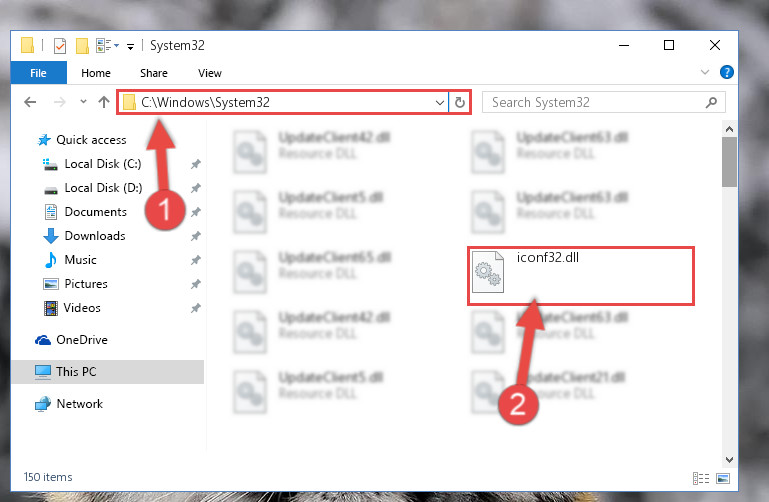Unpin Music using its pin icon
The image size is (769, 502).
click(x=196, y=260)
